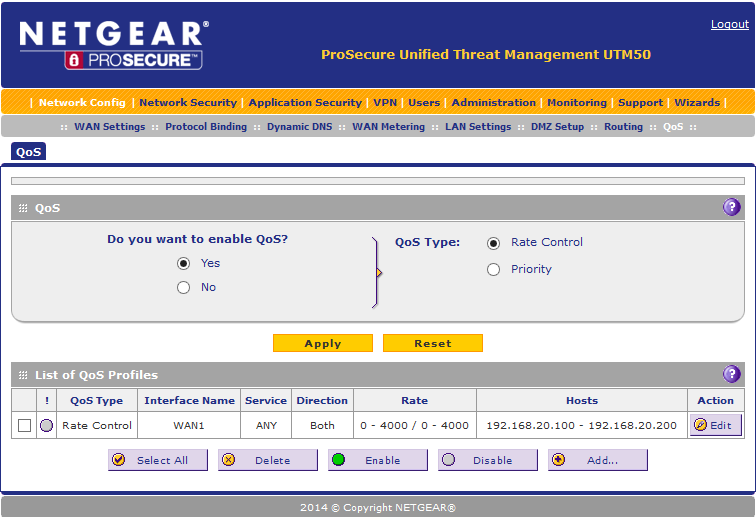Image resolution: width=756 pixels, height=517 pixels.
Task: Open the Users menu
Action: click(424, 102)
